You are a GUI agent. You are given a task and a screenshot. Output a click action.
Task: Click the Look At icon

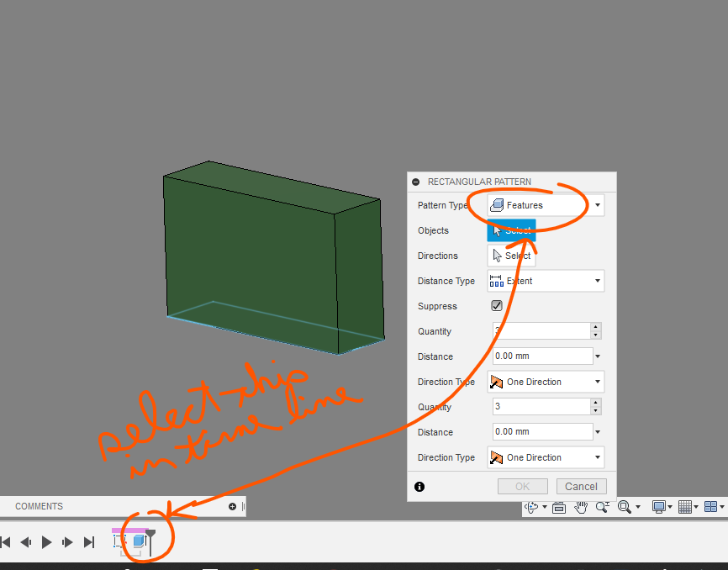[x=559, y=507]
